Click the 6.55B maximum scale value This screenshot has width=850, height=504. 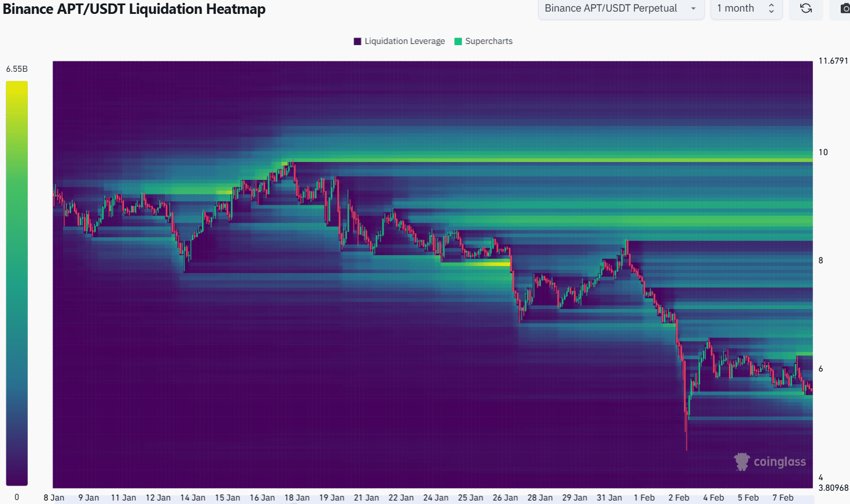pyautogui.click(x=17, y=69)
